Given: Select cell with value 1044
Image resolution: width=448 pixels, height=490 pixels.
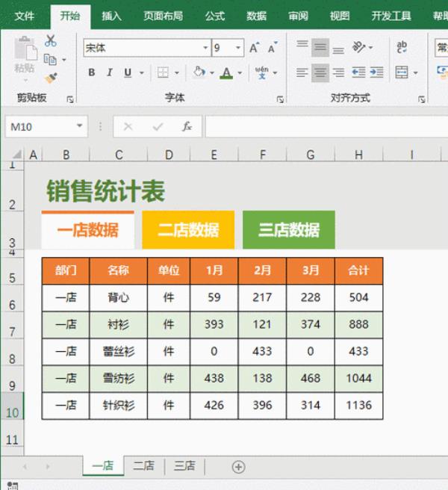Looking at the screenshot, I should pos(358,379).
